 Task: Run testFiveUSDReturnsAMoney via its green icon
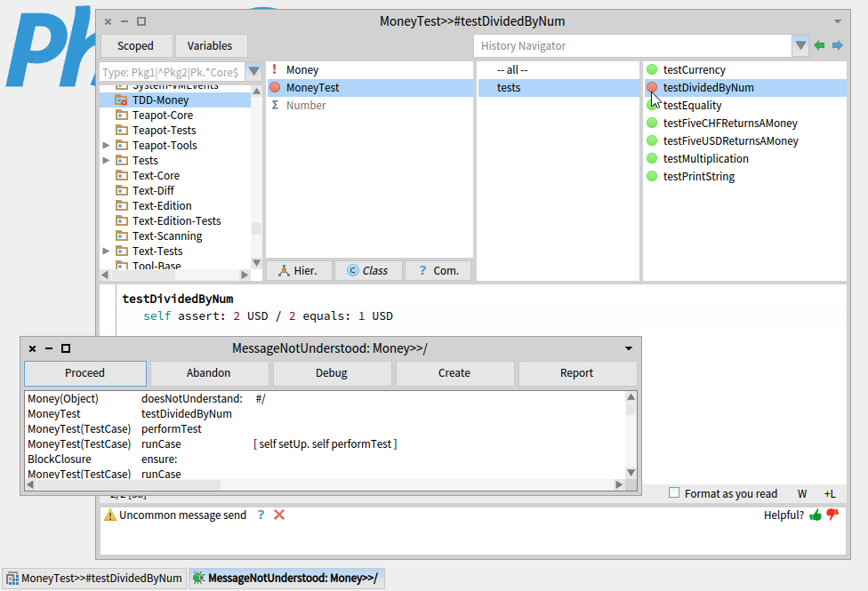coord(652,140)
